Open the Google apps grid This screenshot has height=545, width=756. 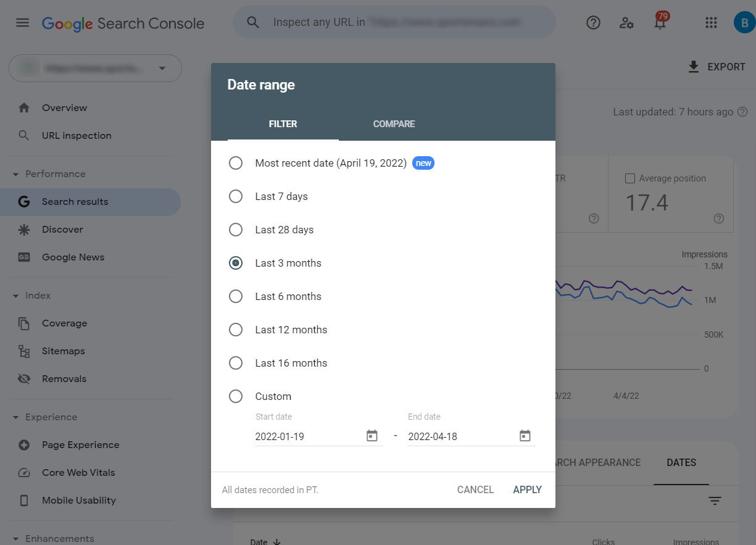pyautogui.click(x=711, y=23)
